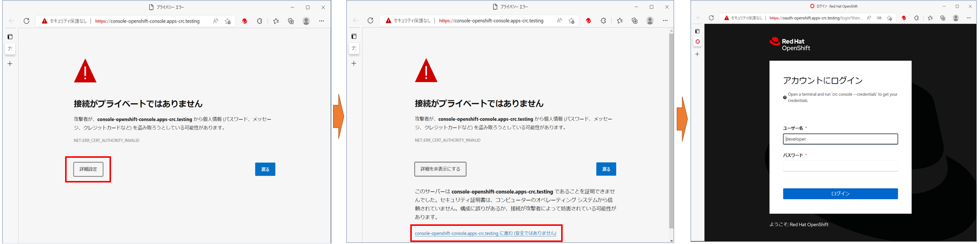Screen dimensions: 980x244
Task: Reload the page in the 詳細設定 window
Action: coord(26,21)
